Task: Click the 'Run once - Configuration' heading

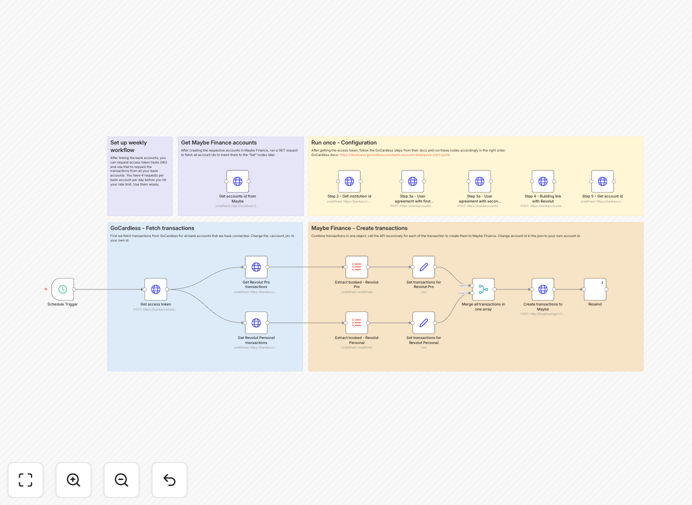Action: pyautogui.click(x=344, y=143)
